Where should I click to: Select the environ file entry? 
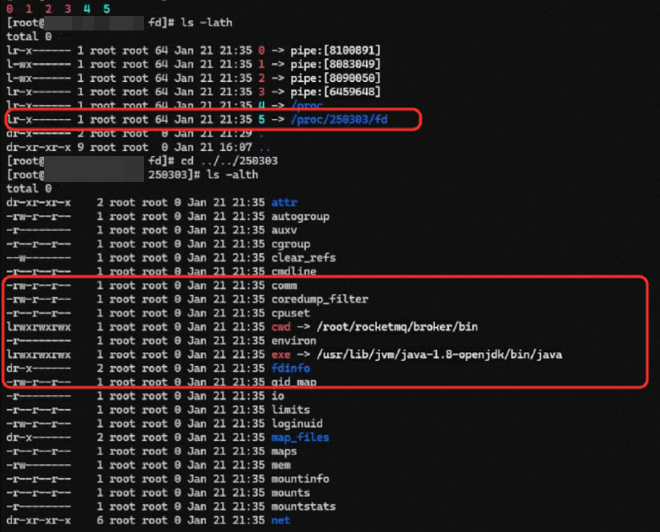pos(293,340)
